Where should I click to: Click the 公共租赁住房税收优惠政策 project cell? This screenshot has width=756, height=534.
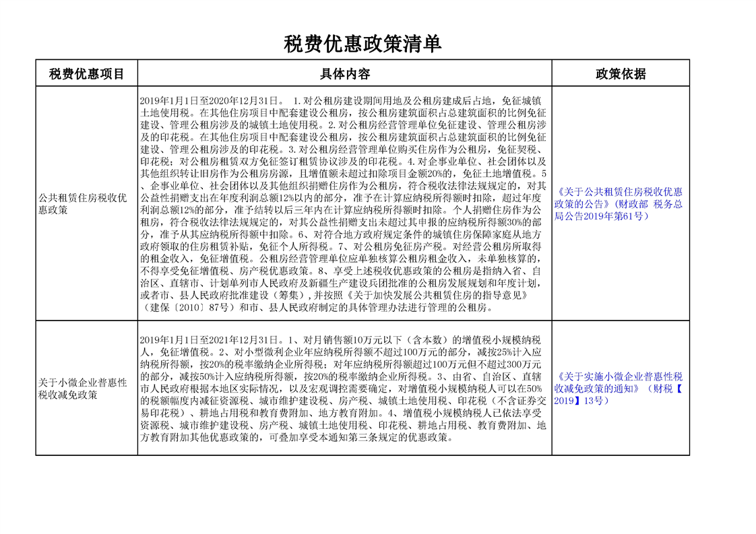[x=82, y=204]
